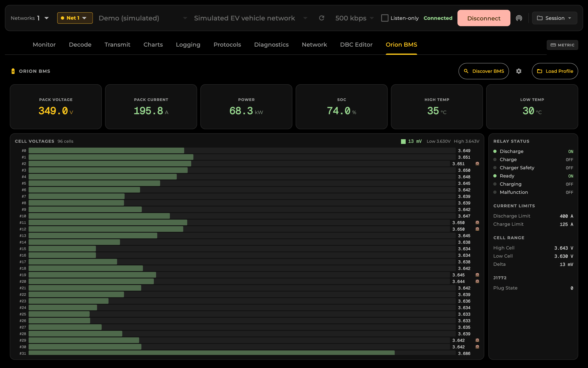Click Discover BMS button
This screenshot has width=588, height=368.
483,71
